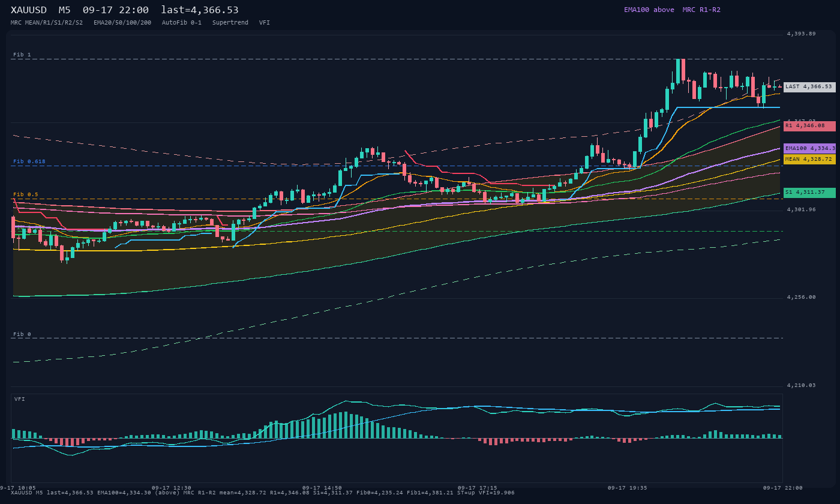
Task: Click the 4,256.00 price axis value
Action: click(x=802, y=297)
